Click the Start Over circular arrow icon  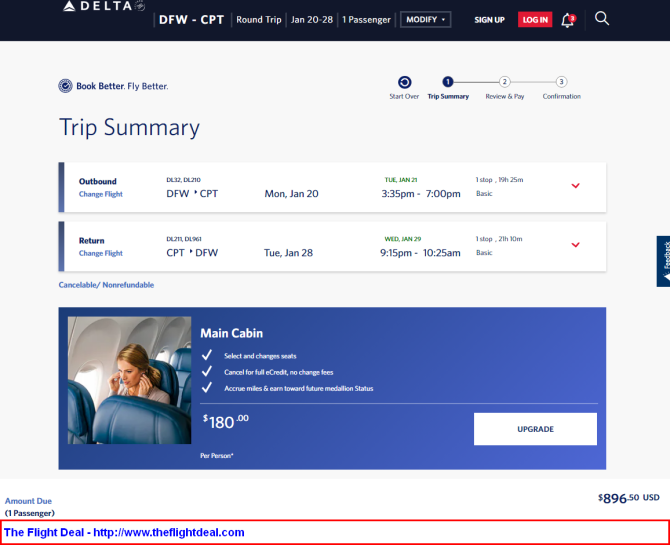coord(404,82)
